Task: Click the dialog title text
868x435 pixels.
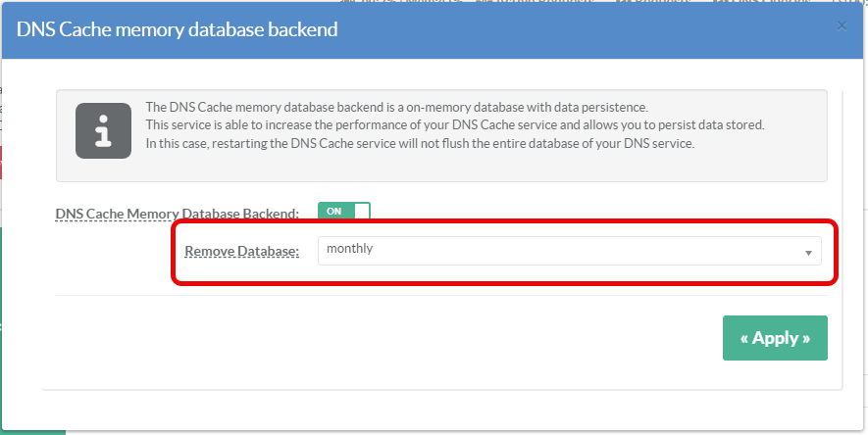Action: [x=178, y=30]
